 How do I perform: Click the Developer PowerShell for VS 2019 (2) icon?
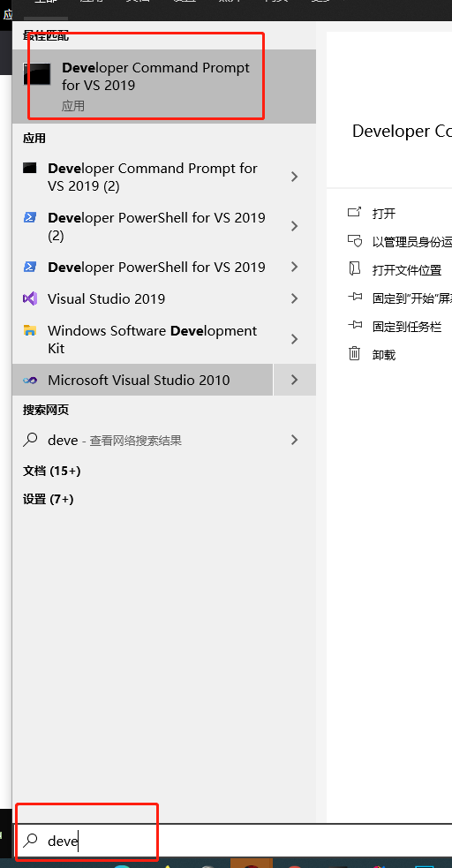(30, 217)
